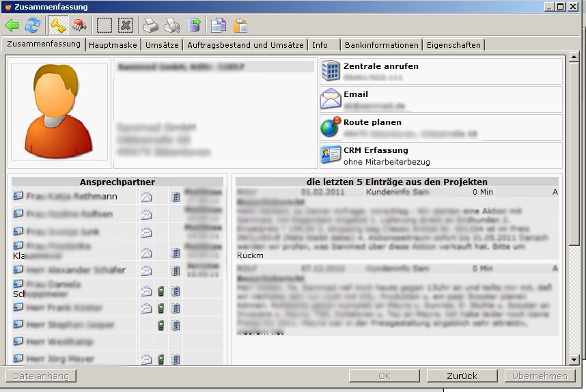The width and height of the screenshot is (586, 392).
Task: Click Route planen with globe icon
Action: [372, 122]
